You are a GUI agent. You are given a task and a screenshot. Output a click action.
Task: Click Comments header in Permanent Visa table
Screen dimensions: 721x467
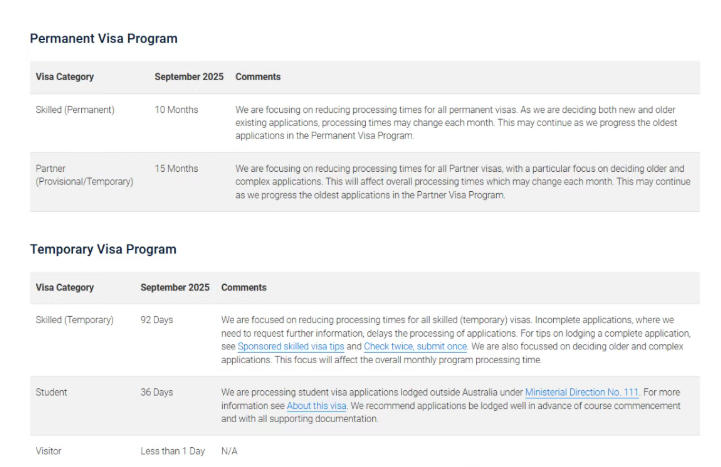(258, 77)
